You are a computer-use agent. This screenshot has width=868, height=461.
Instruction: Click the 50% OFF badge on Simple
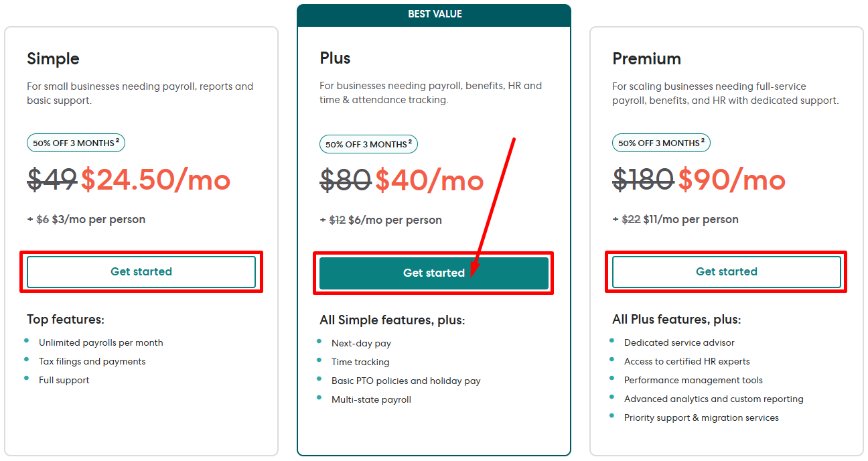click(76, 143)
